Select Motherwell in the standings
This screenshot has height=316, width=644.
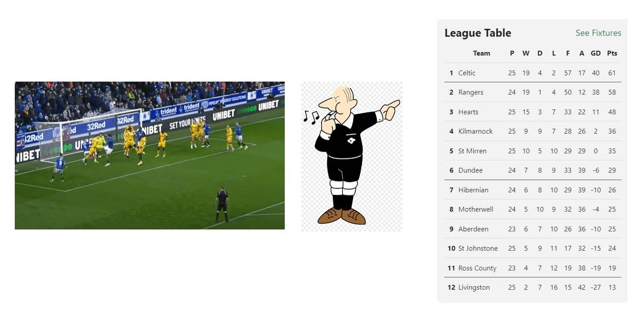[475, 210]
